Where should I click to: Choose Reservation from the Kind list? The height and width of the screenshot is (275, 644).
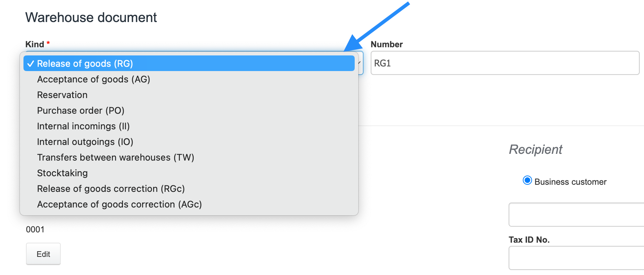(x=62, y=95)
